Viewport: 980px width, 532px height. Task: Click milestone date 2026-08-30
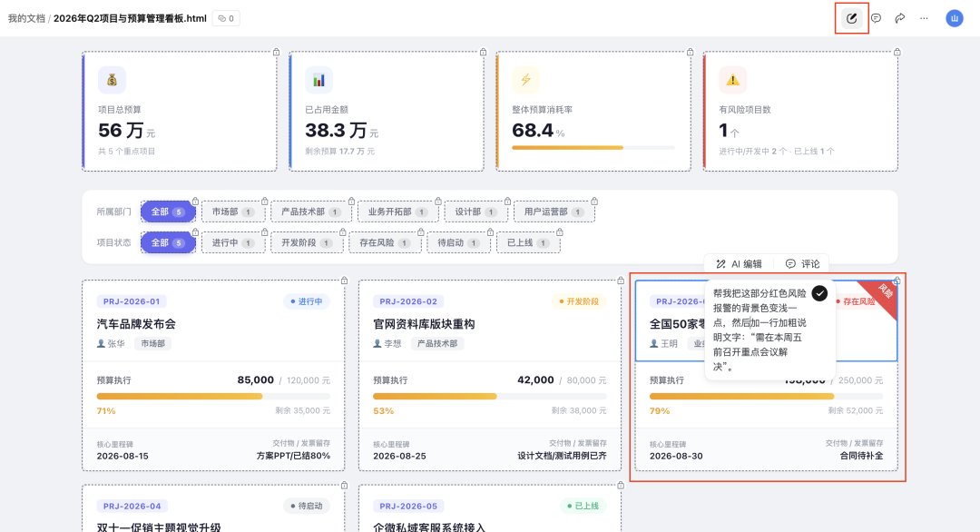coord(676,456)
